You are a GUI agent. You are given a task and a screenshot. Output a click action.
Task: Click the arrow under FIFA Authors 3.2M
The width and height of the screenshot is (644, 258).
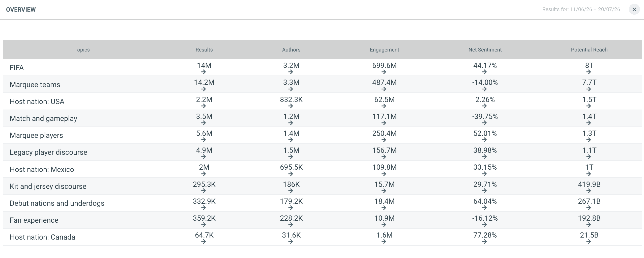tap(291, 72)
